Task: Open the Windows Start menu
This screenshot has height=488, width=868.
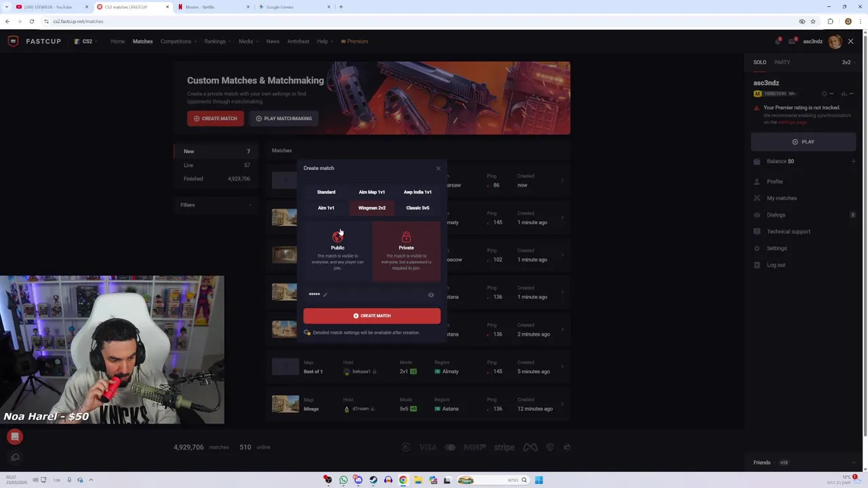Action: pos(538,480)
